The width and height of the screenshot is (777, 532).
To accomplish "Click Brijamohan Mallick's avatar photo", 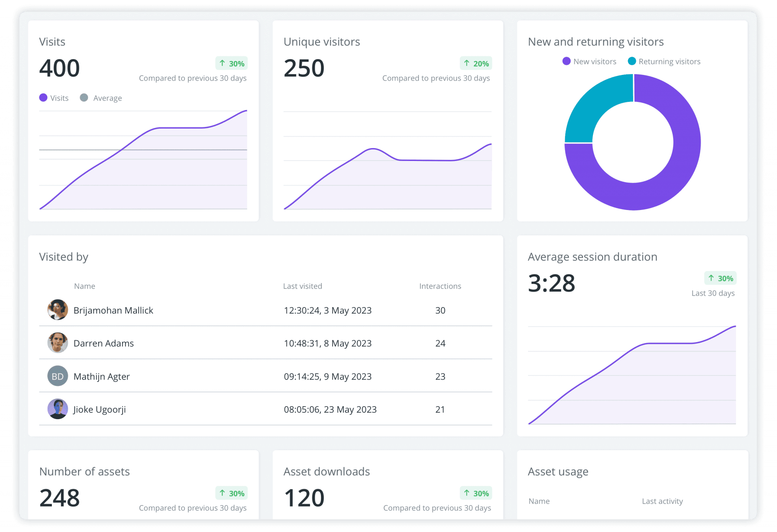I will point(57,310).
